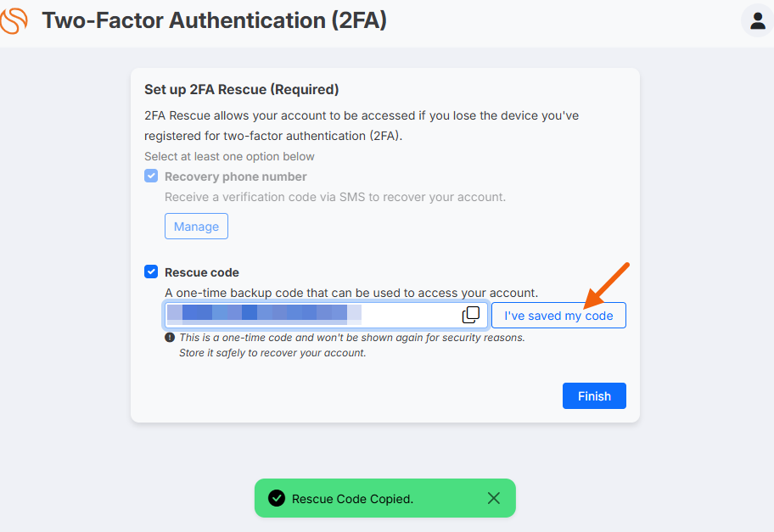The height and width of the screenshot is (532, 774).
Task: Select the blurred rescue code field
Action: coord(326,315)
